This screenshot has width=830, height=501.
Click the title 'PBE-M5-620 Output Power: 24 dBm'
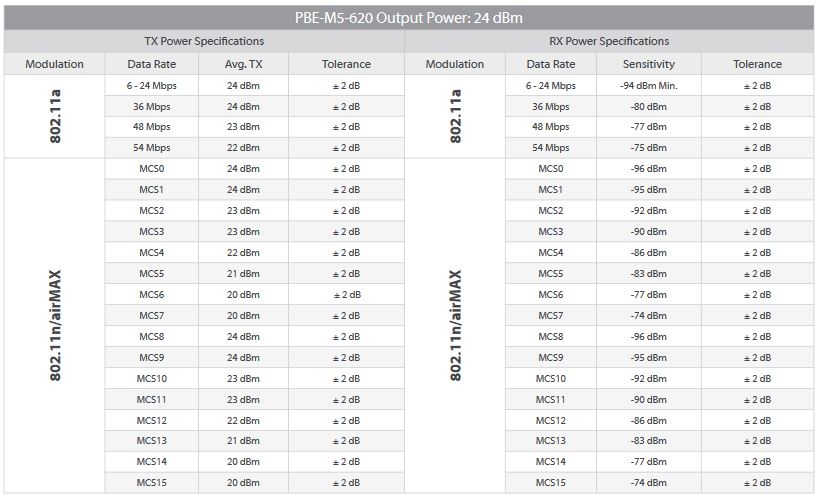409,18
